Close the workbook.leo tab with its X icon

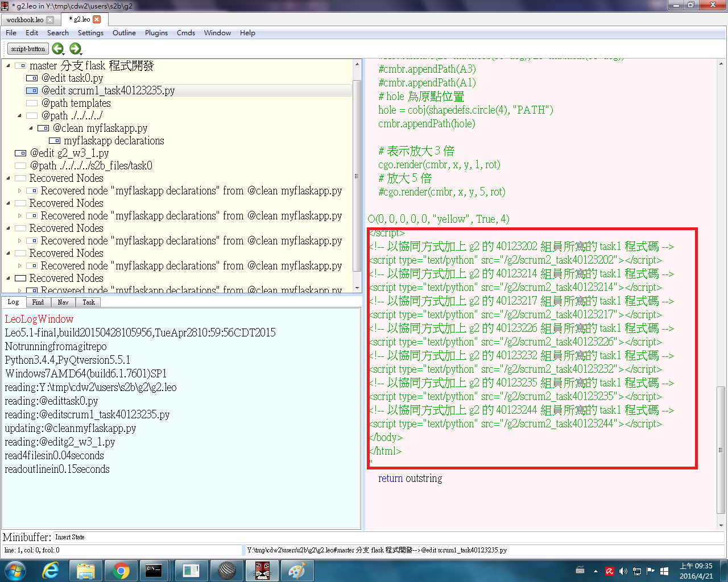[50, 20]
